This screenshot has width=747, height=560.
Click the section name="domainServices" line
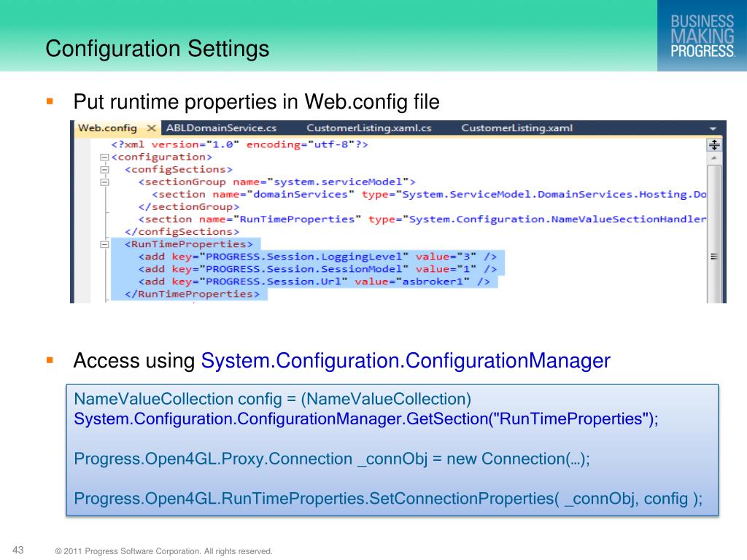pos(429,194)
